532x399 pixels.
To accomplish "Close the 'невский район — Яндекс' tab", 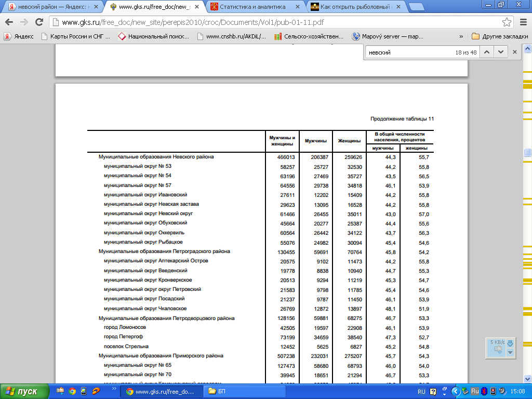I will click(96, 7).
